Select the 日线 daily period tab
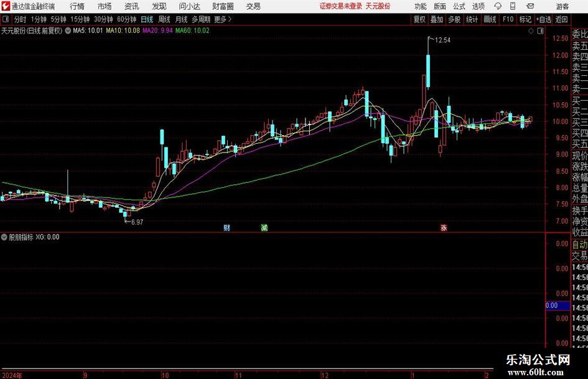This screenshot has height=379, width=588. (147, 19)
